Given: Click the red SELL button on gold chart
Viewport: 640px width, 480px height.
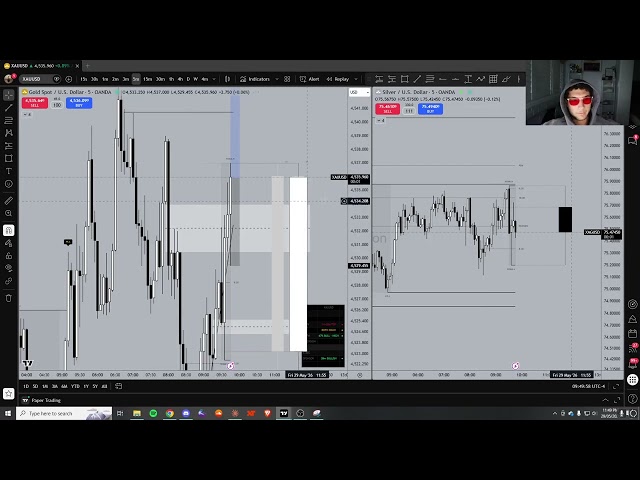Looking at the screenshot, I should (35, 103).
